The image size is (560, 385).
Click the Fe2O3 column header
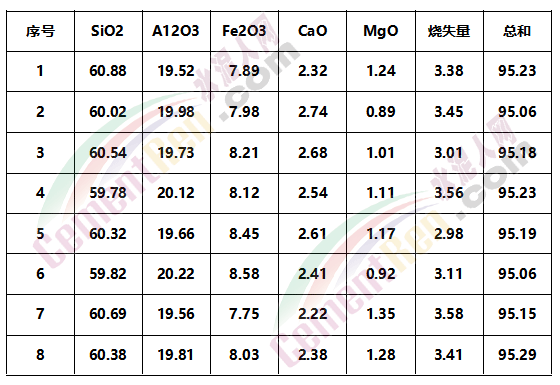244,31
